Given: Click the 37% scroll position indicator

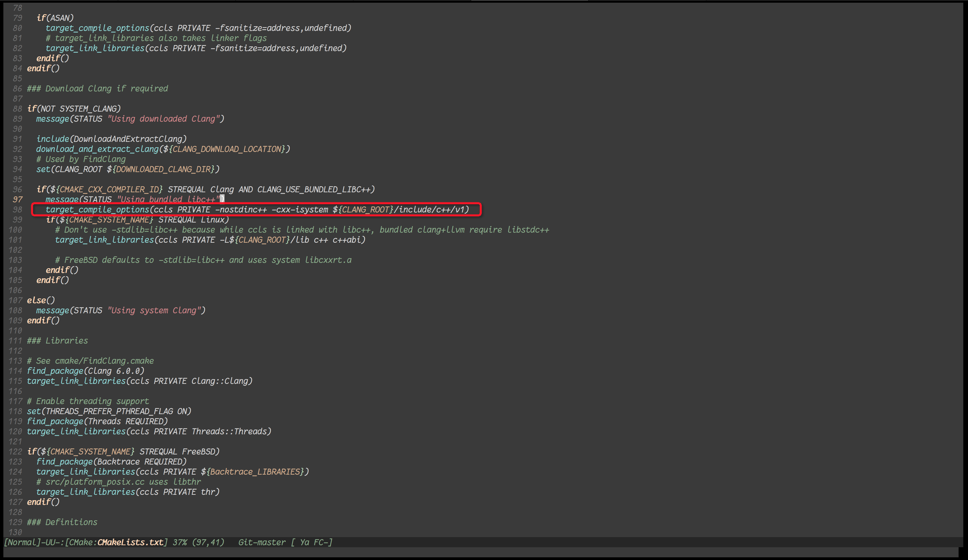Looking at the screenshot, I should click(x=180, y=542).
